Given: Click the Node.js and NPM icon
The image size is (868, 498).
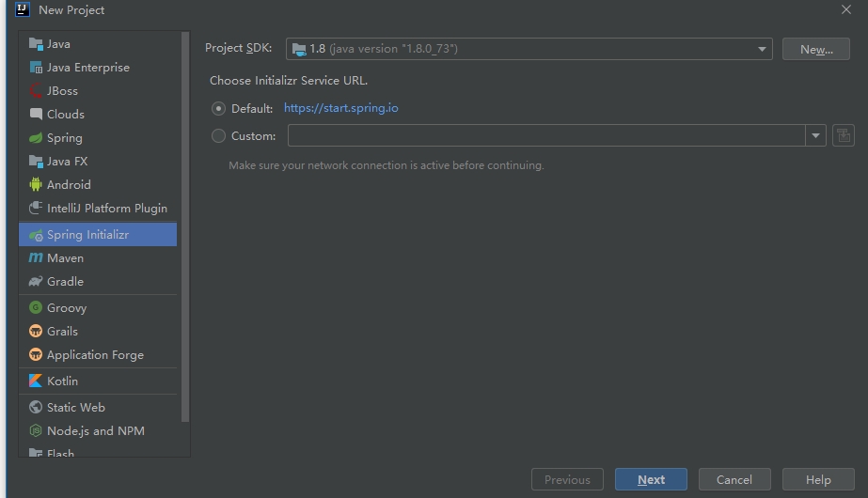Looking at the screenshot, I should [x=36, y=431].
